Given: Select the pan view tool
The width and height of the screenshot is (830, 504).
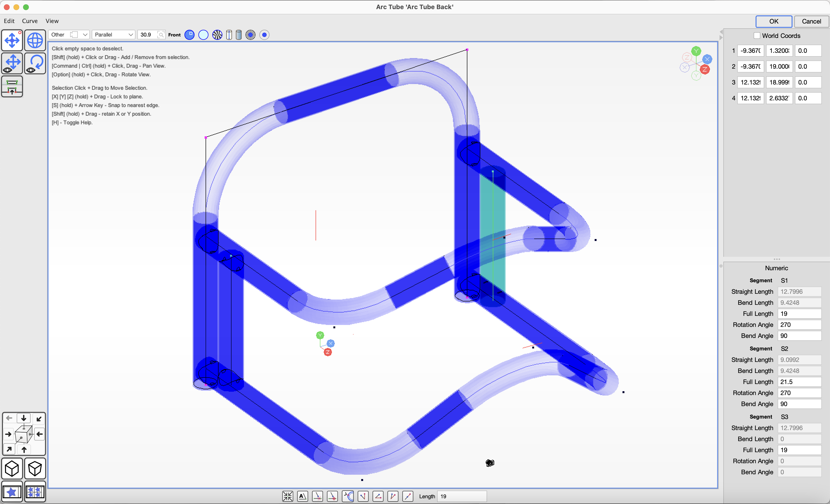Looking at the screenshot, I should pyautogui.click(x=12, y=63).
